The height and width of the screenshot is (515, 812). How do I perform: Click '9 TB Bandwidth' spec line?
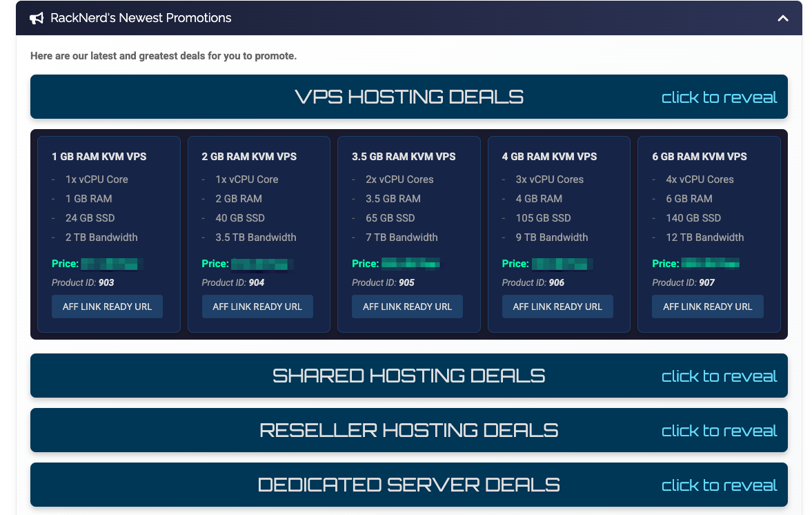(x=552, y=237)
